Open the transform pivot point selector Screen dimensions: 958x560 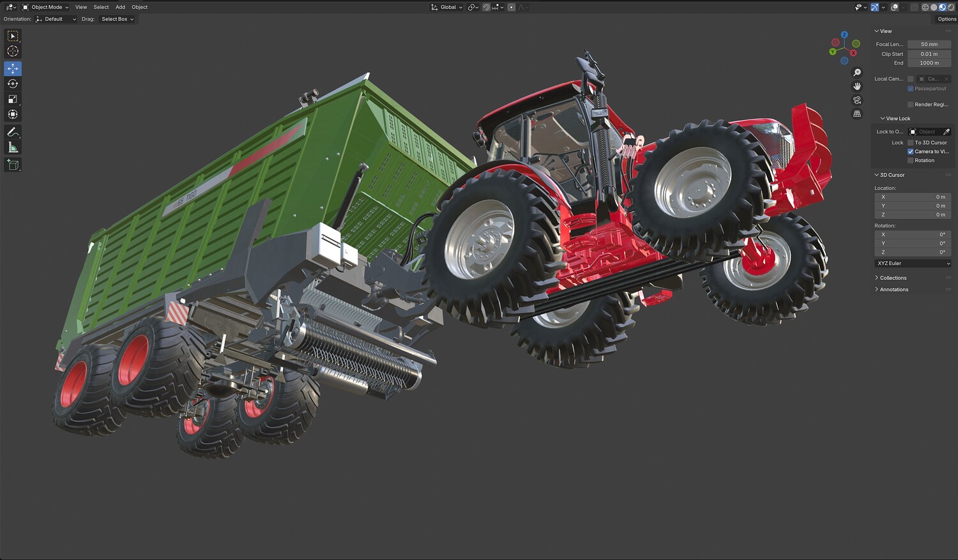[473, 7]
